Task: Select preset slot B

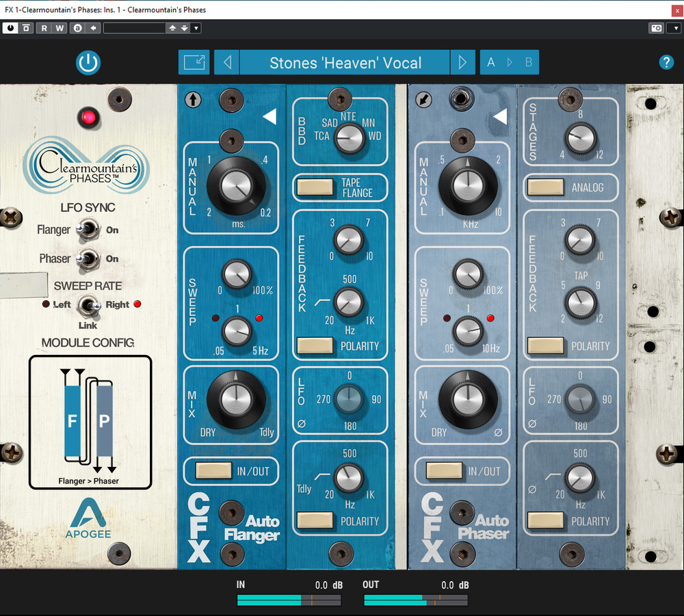Action: click(x=528, y=62)
